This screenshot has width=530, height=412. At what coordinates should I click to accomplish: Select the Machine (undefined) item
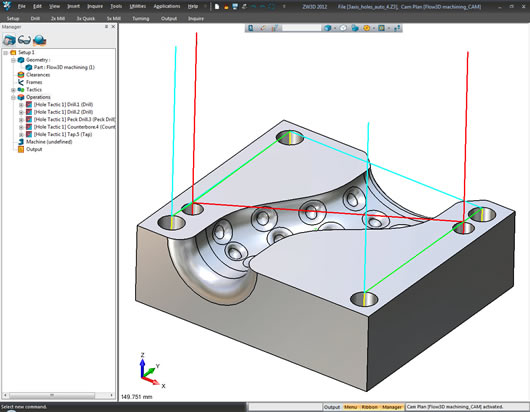(x=49, y=142)
